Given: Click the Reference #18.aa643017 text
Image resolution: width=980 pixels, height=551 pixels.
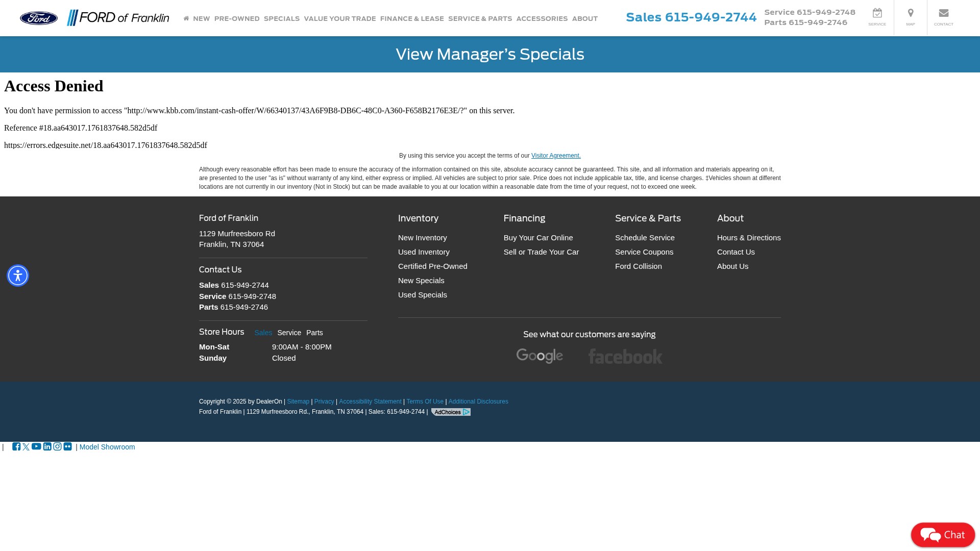Looking at the screenshot, I should (81, 128).
